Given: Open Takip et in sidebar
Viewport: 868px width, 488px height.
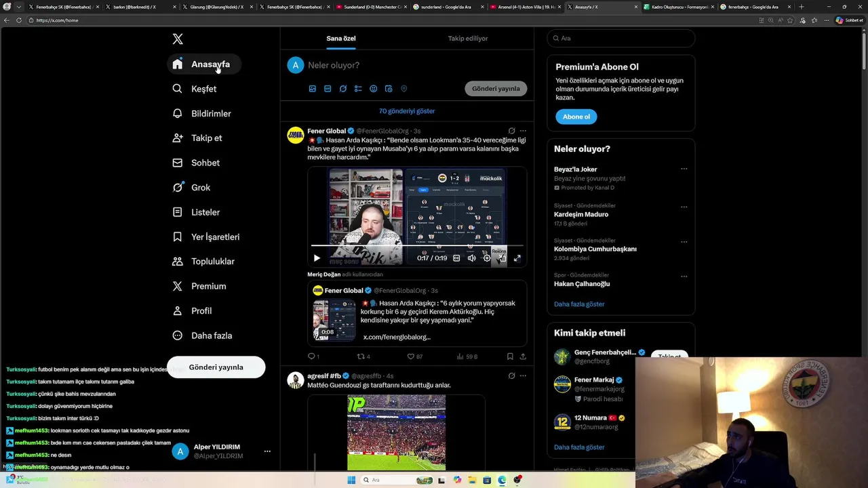Looking at the screenshot, I should (197, 138).
